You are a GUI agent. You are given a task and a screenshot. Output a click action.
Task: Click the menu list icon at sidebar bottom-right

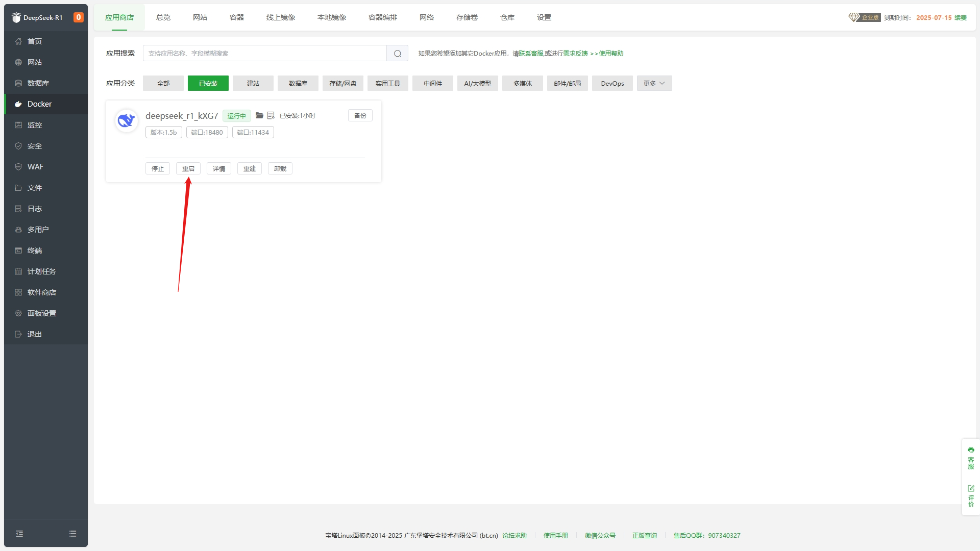click(72, 534)
